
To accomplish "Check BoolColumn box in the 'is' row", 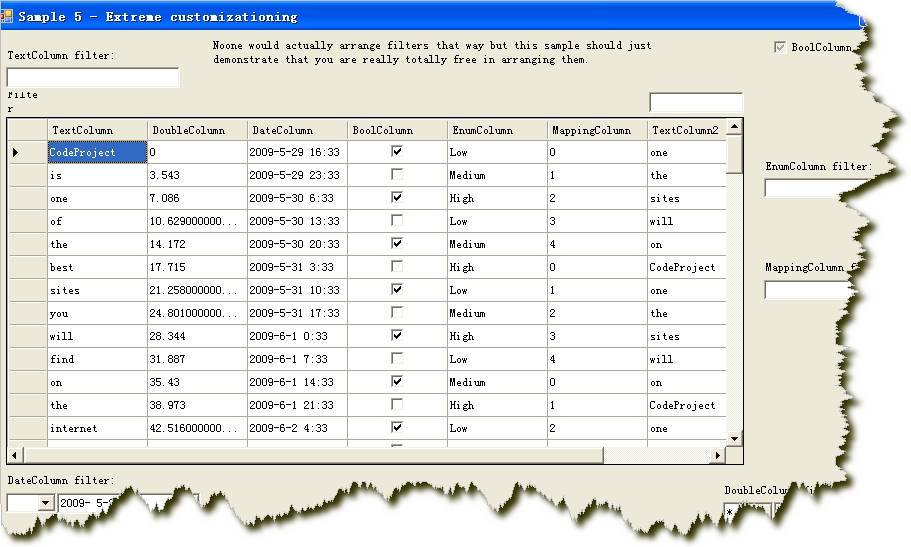I will (397, 174).
